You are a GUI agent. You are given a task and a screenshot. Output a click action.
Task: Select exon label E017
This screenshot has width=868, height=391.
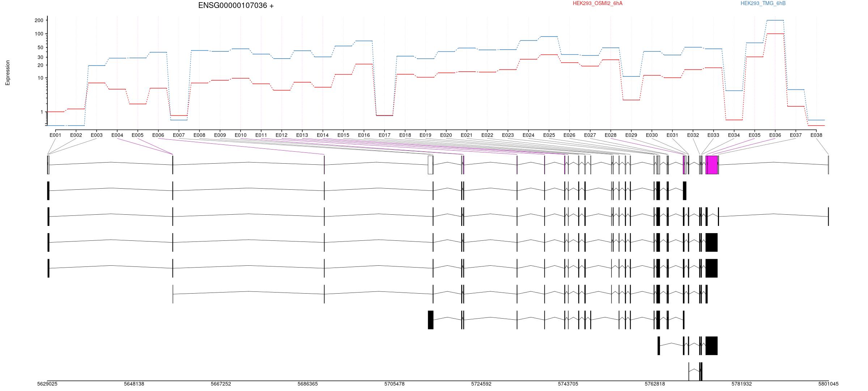[384, 135]
